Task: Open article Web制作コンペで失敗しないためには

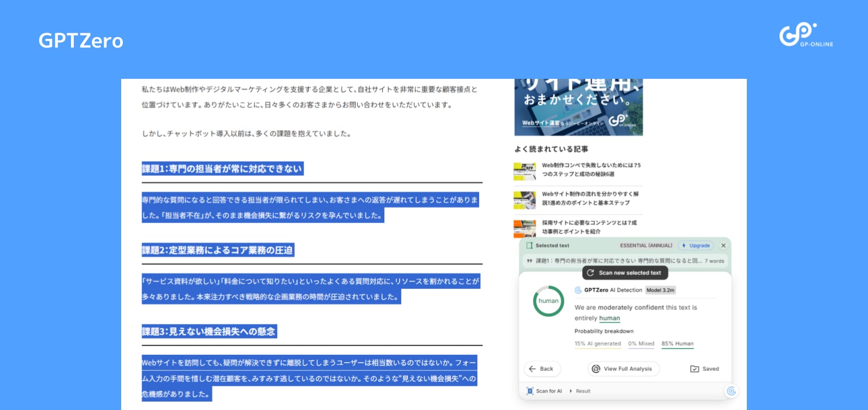Action: (x=591, y=170)
